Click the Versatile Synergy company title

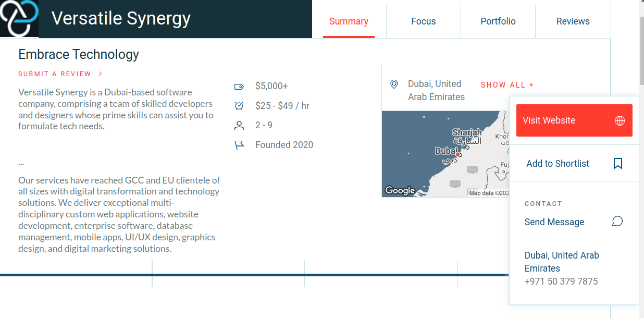(121, 19)
